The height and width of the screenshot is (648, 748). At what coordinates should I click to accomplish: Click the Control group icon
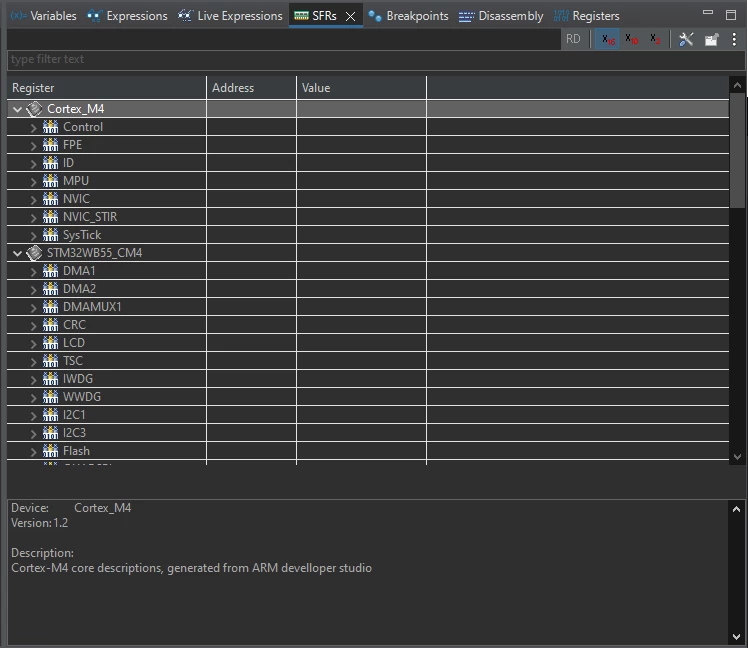[x=51, y=126]
